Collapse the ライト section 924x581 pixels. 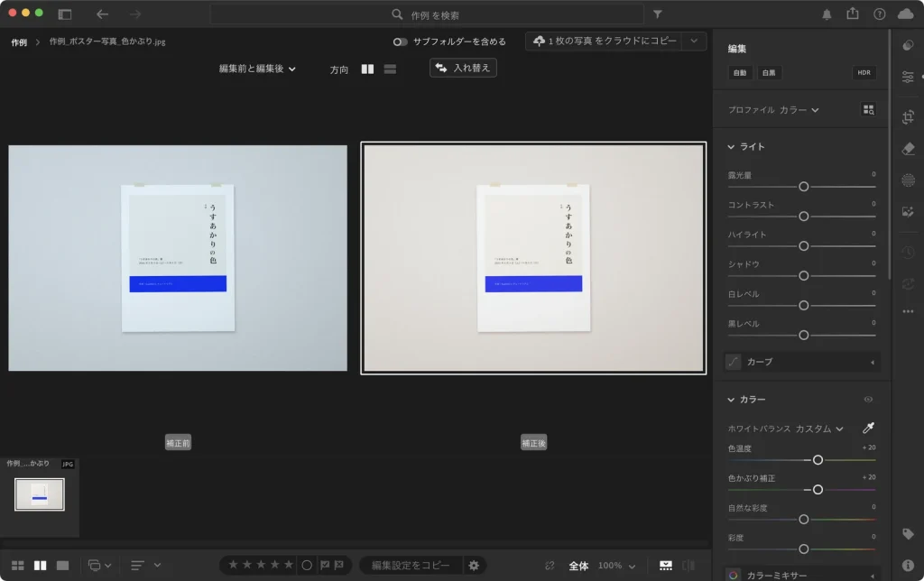[x=731, y=147]
